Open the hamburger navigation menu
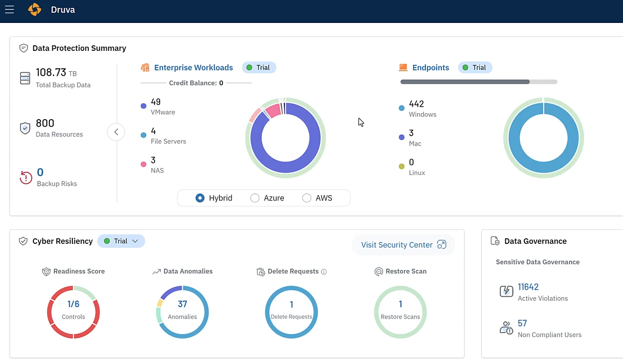Image resolution: width=623 pixels, height=364 pixels. 9,9
